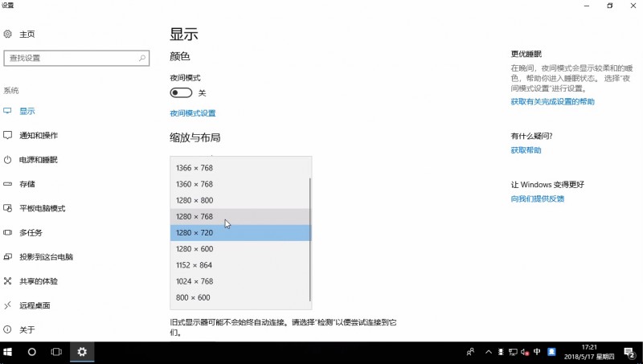Open 获取帮助 link
Viewport: 643px width, 364px height.
coord(526,150)
